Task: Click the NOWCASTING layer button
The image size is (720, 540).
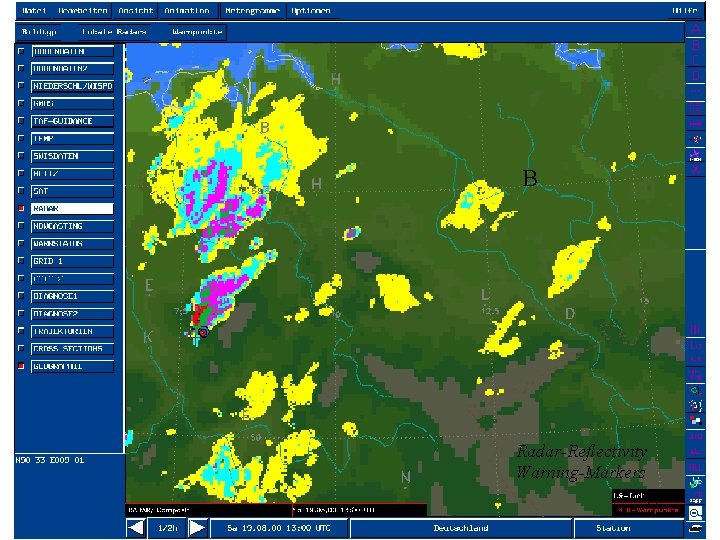Action: click(73, 226)
